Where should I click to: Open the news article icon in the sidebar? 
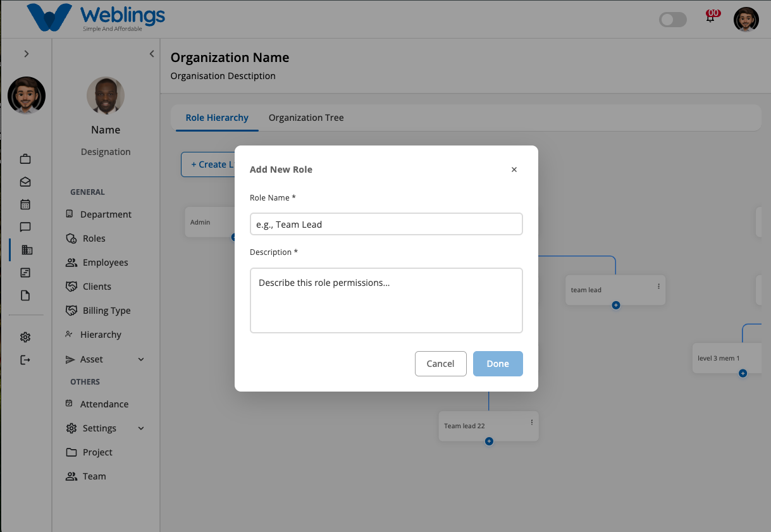(25, 273)
